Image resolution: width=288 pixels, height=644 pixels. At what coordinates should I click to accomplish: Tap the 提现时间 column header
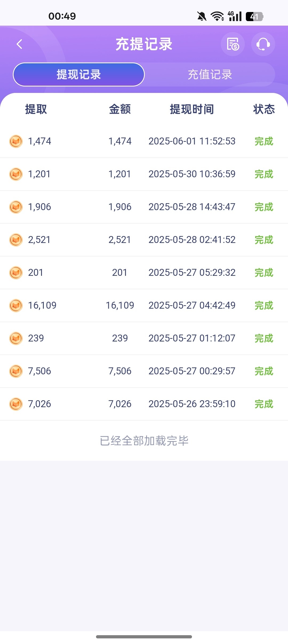[192, 109]
